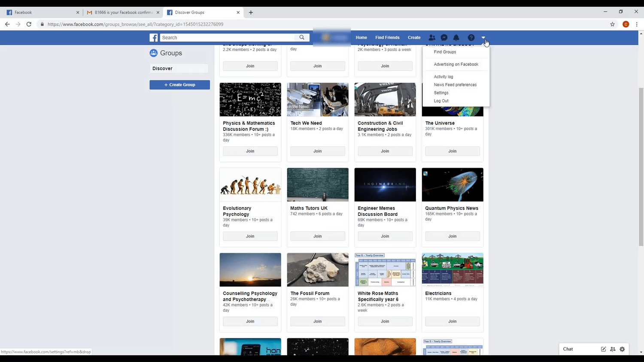View site security lock icon
This screenshot has width=644, height=362.
pos(42,24)
